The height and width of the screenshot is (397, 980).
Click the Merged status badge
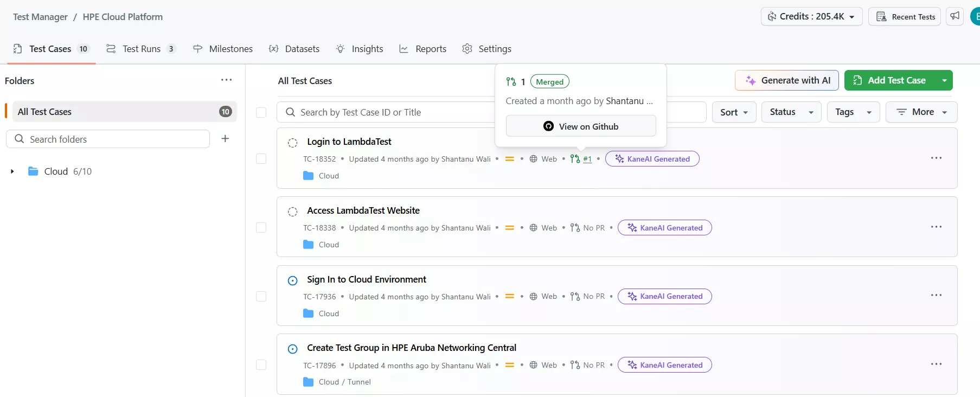[x=549, y=82]
